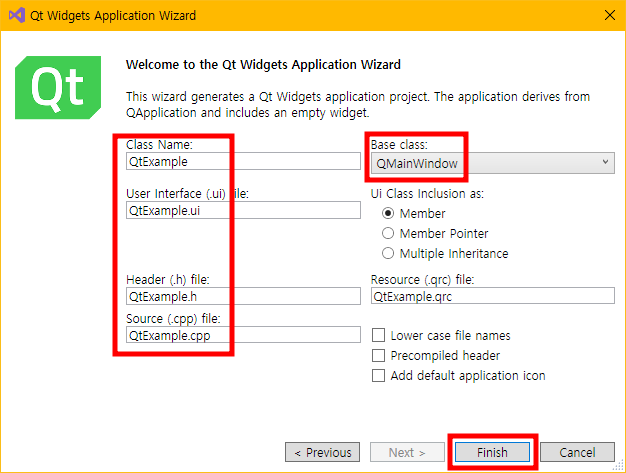
Task: Click the User Interface (.ui) file field
Action: tap(243, 210)
